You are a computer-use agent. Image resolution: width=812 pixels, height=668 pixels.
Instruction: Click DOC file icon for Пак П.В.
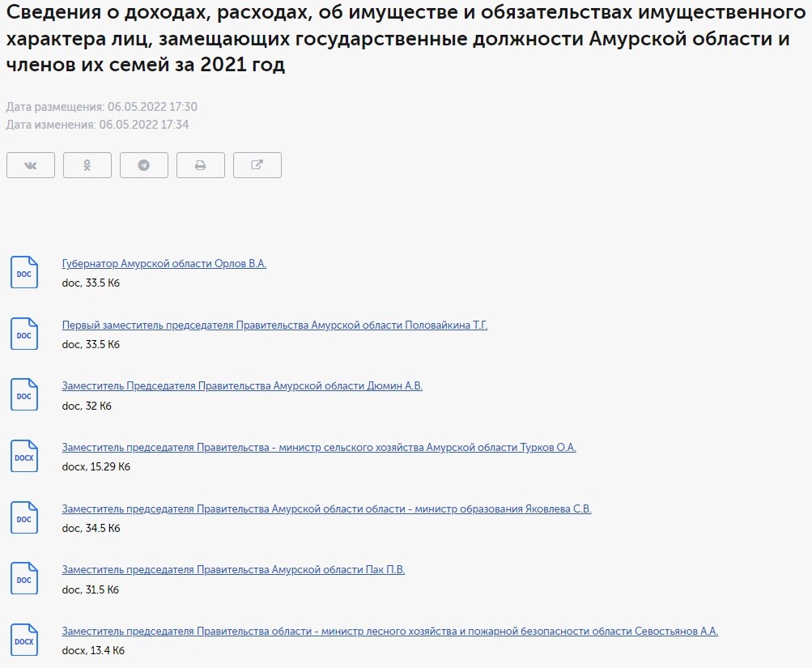(x=24, y=578)
